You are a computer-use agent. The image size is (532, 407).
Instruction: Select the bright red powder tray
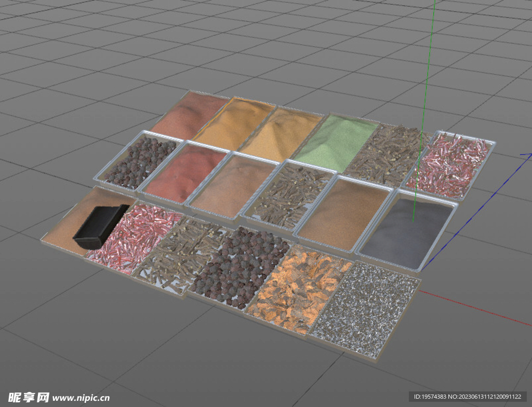pos(185,173)
